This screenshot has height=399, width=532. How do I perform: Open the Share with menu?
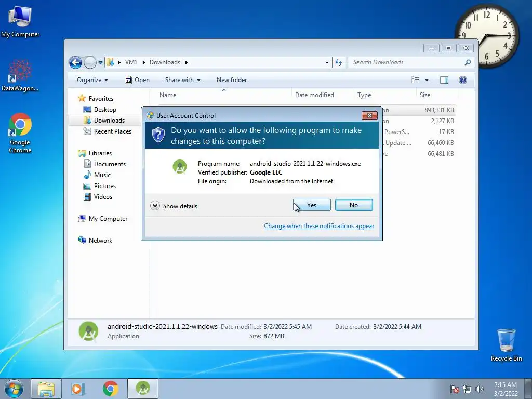pyautogui.click(x=183, y=80)
